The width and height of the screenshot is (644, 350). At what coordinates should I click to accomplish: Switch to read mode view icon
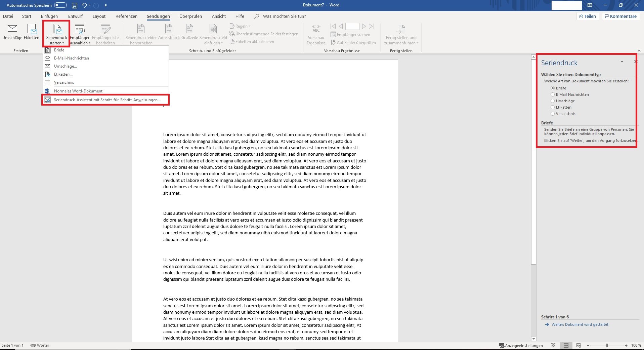tap(553, 345)
